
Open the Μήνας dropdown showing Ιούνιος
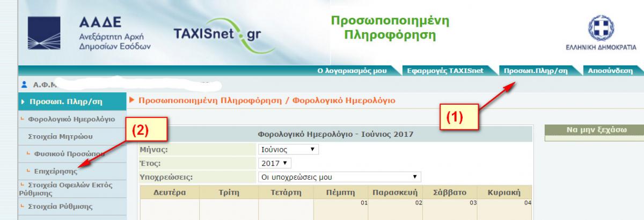pyautogui.click(x=289, y=151)
